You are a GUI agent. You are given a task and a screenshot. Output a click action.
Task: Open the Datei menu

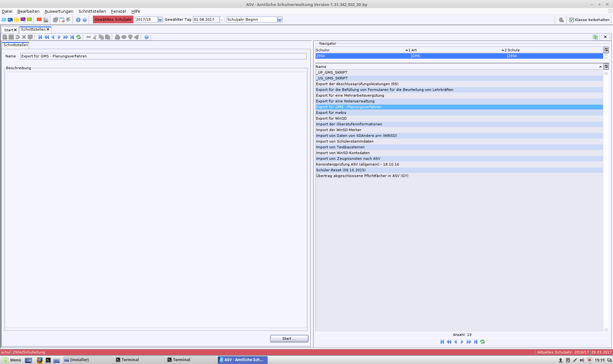point(7,11)
